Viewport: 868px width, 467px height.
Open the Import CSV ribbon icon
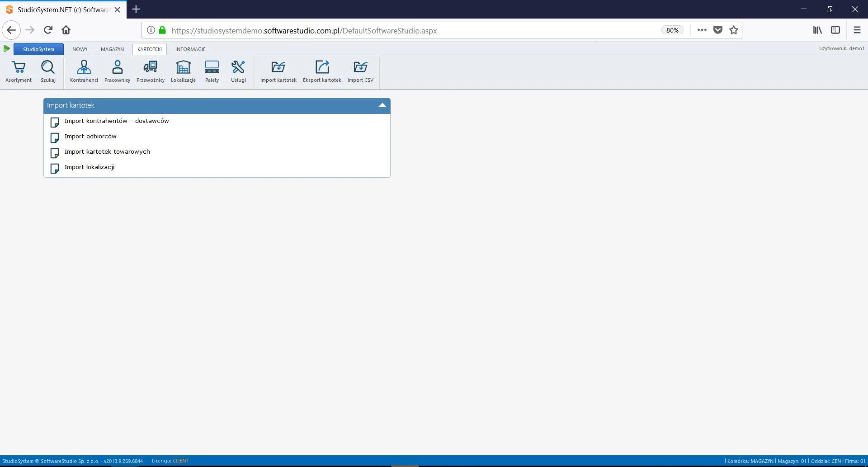(360, 67)
